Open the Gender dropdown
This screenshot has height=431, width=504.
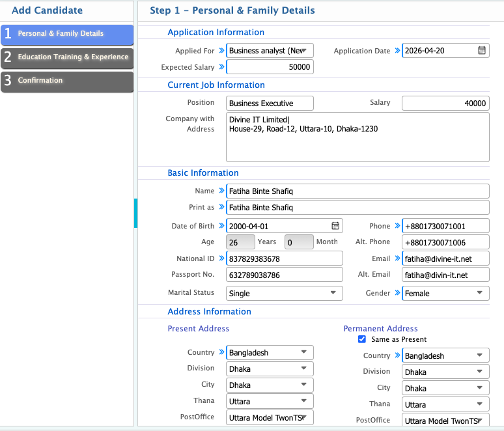point(445,294)
